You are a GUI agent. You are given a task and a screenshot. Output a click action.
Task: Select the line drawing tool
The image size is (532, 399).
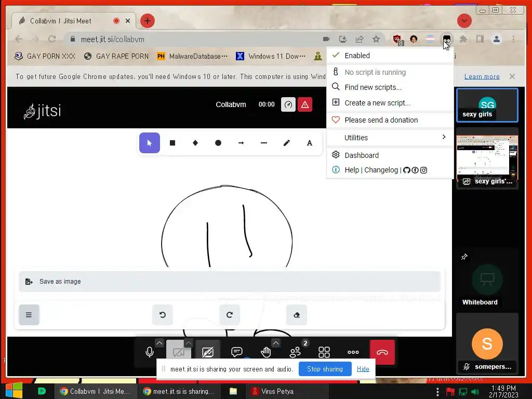[x=263, y=143]
